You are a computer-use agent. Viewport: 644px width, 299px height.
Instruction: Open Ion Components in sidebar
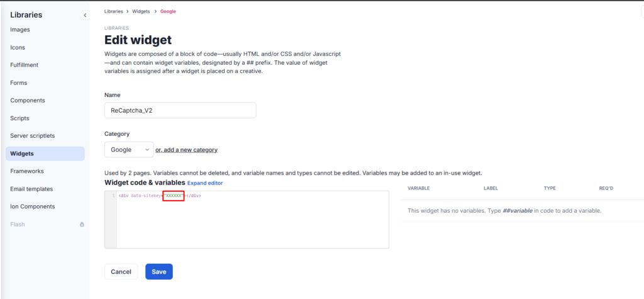pos(33,206)
